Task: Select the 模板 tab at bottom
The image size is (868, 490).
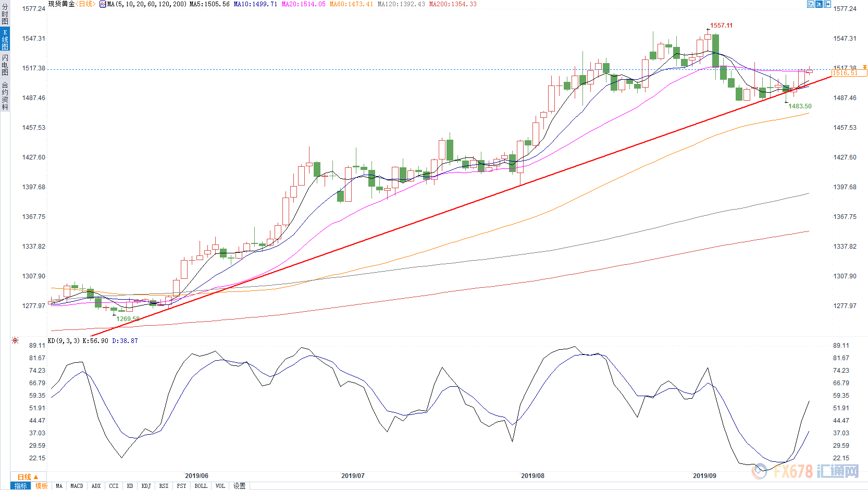Action: 42,486
